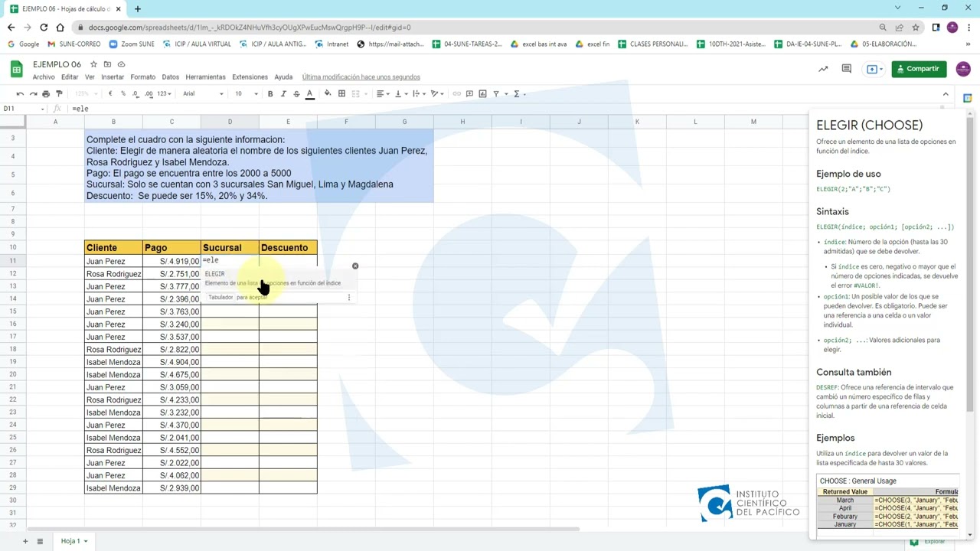The width and height of the screenshot is (980, 551).
Task: Decrease decimal places
Action: [136, 94]
